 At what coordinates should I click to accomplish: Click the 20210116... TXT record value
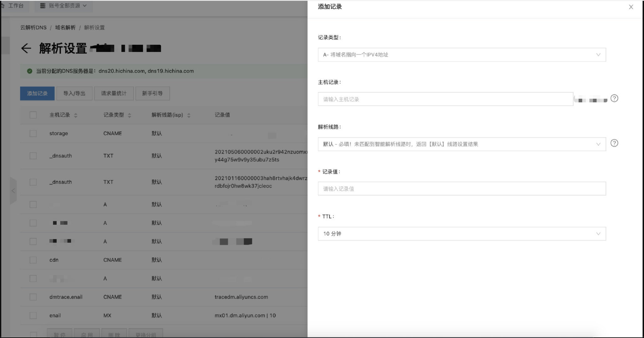(x=261, y=182)
